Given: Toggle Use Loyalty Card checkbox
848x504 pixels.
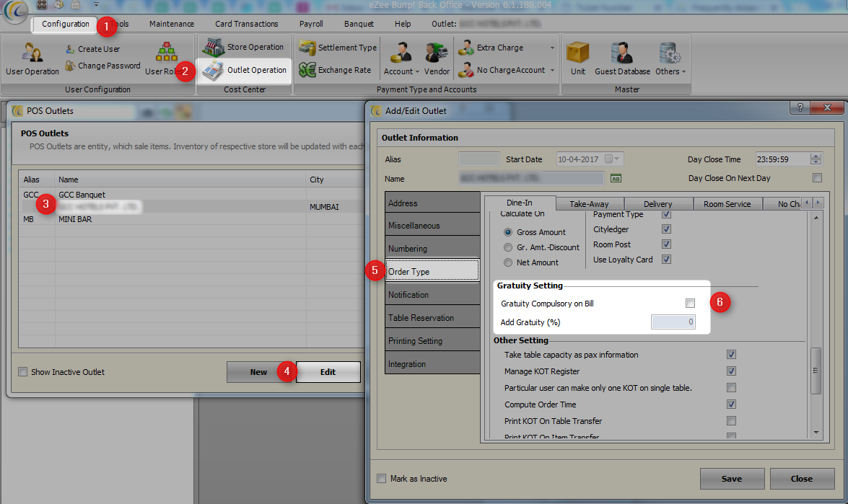Looking at the screenshot, I should pos(666,260).
